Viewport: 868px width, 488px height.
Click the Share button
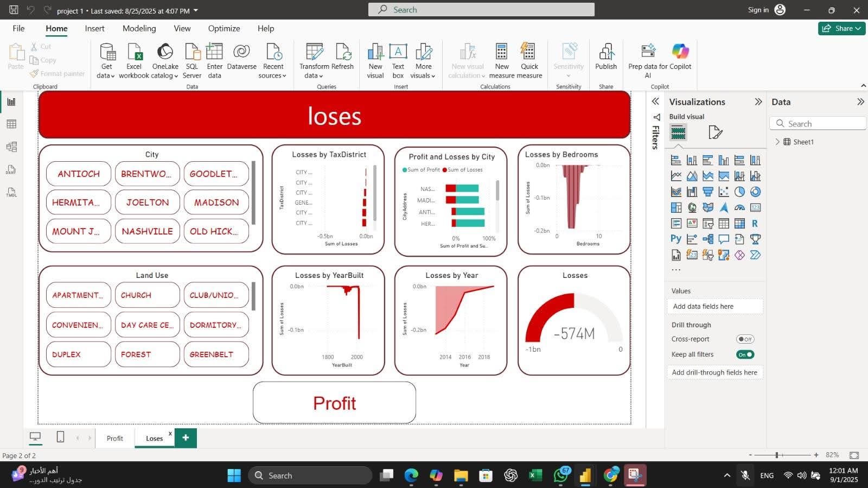[841, 28]
